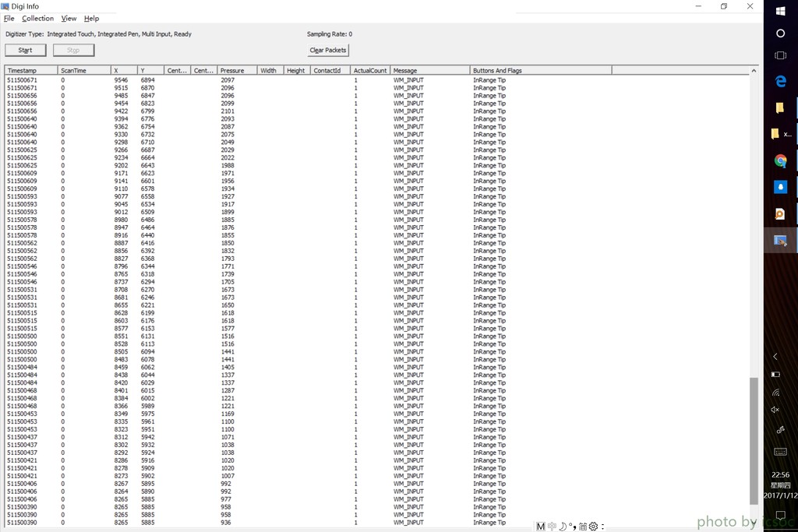Image resolution: width=798 pixels, height=532 pixels.
Task: Select the Y value 6270
Action: 147,290
